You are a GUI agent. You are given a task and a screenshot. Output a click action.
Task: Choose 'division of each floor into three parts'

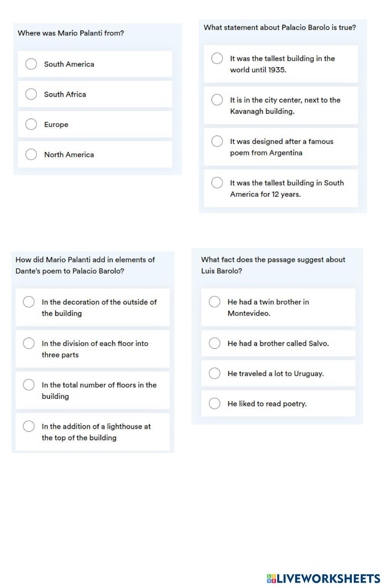tap(29, 343)
